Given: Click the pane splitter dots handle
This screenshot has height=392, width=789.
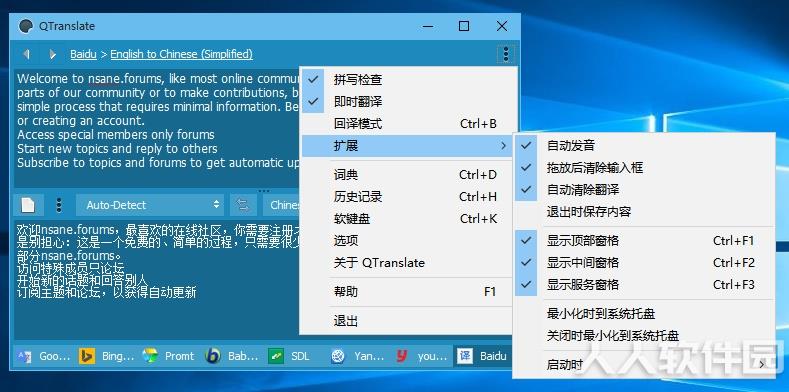Looking at the screenshot, I should pyautogui.click(x=264, y=191).
